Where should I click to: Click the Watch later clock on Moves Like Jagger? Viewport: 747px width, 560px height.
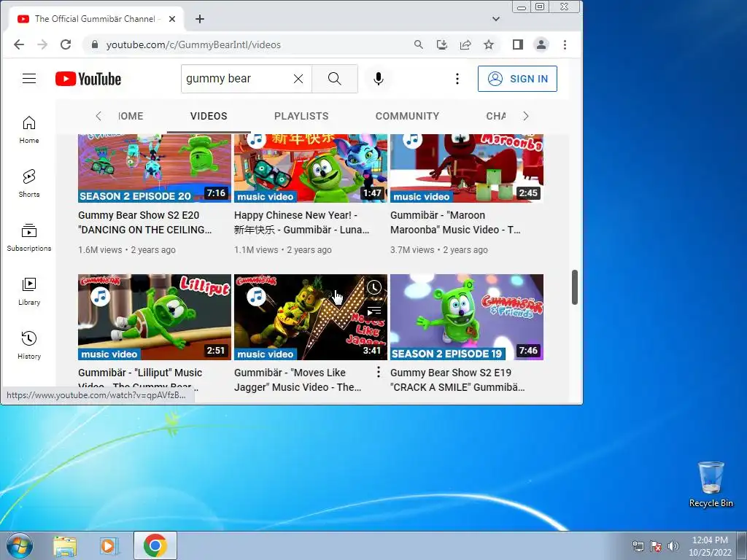(x=374, y=287)
